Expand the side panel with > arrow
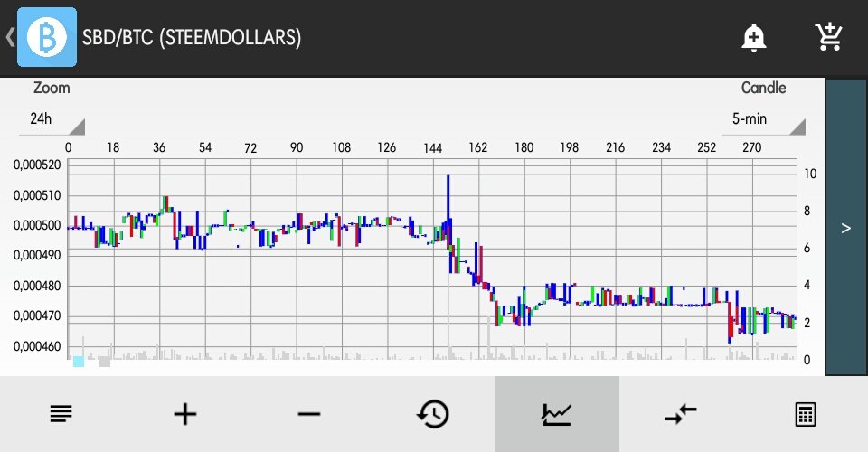 pos(846,228)
